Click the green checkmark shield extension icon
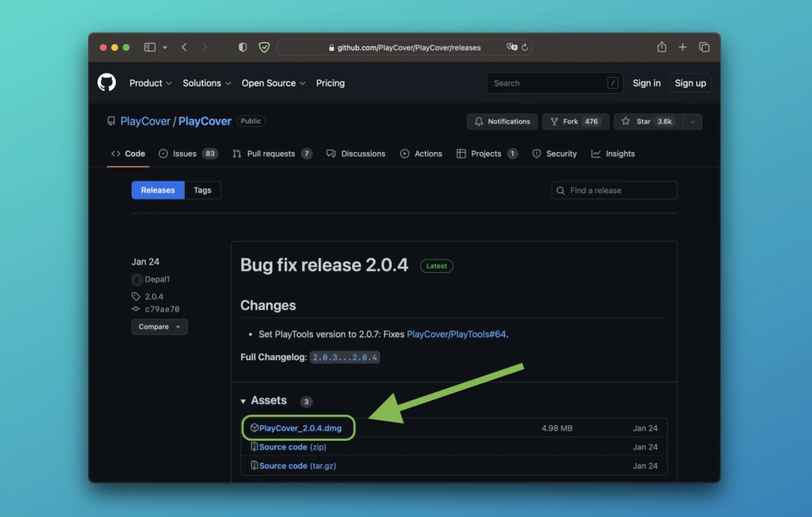The image size is (812, 517). click(264, 47)
